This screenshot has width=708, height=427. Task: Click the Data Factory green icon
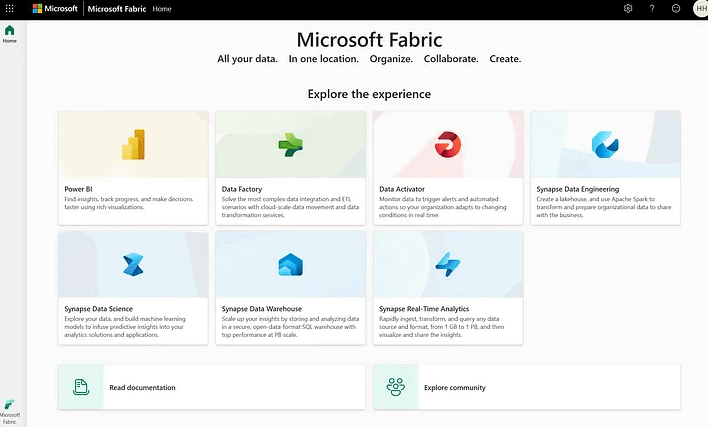tap(290, 145)
